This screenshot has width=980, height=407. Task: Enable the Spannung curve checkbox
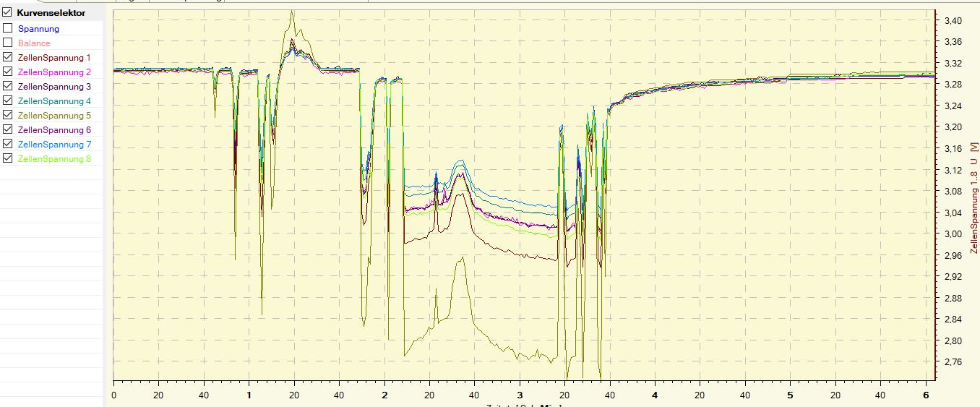tap(7, 28)
